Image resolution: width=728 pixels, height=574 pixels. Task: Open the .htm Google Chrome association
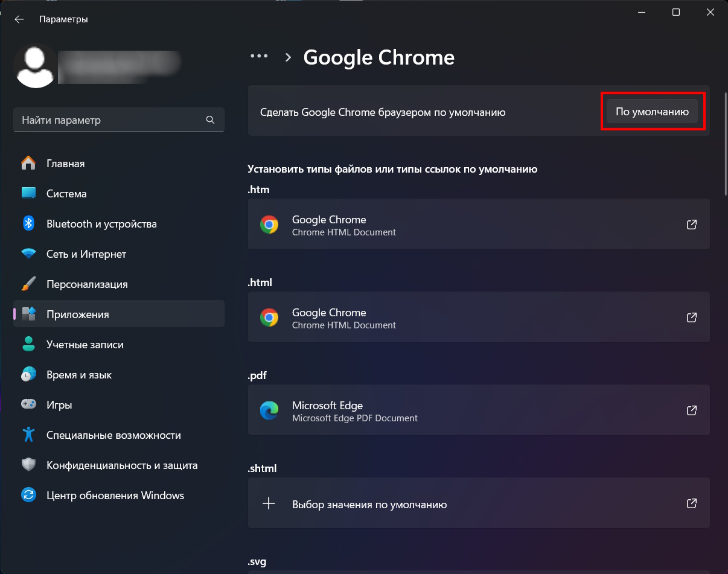479,225
